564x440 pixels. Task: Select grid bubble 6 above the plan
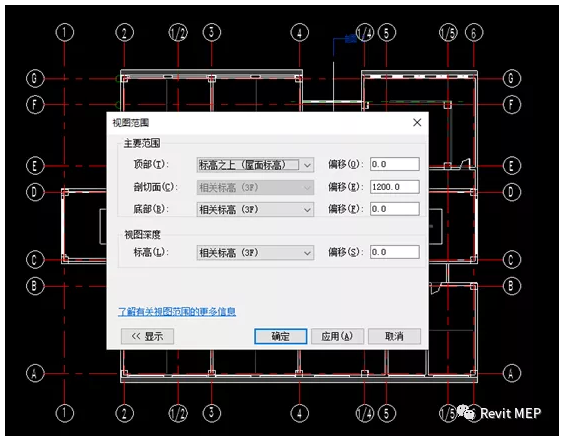[x=474, y=33]
